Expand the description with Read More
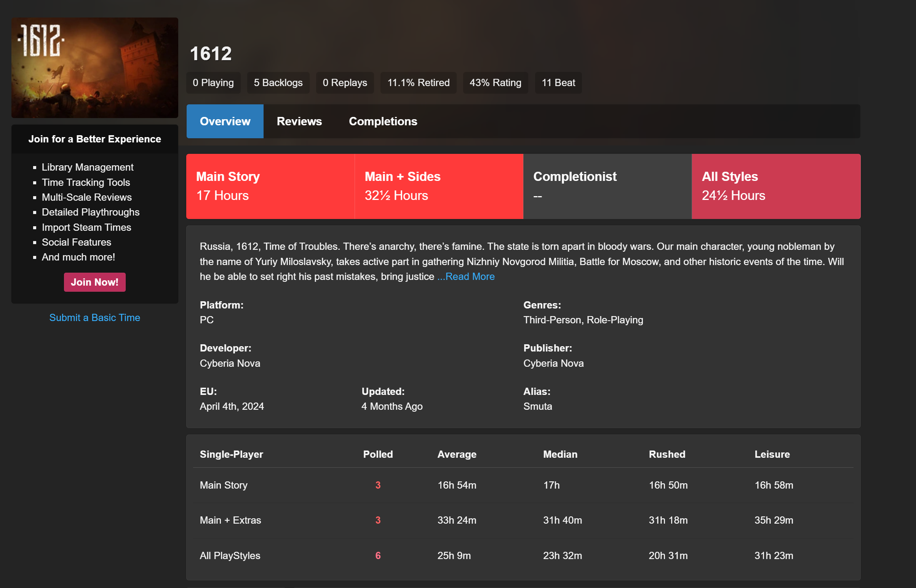916x588 pixels. pyautogui.click(x=466, y=276)
